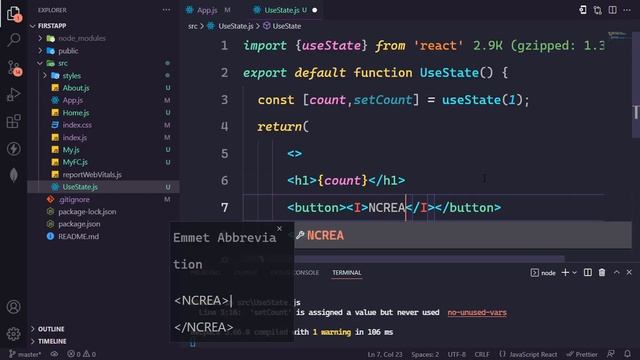
Task: Click the src breadcrumb
Action: coord(193,26)
